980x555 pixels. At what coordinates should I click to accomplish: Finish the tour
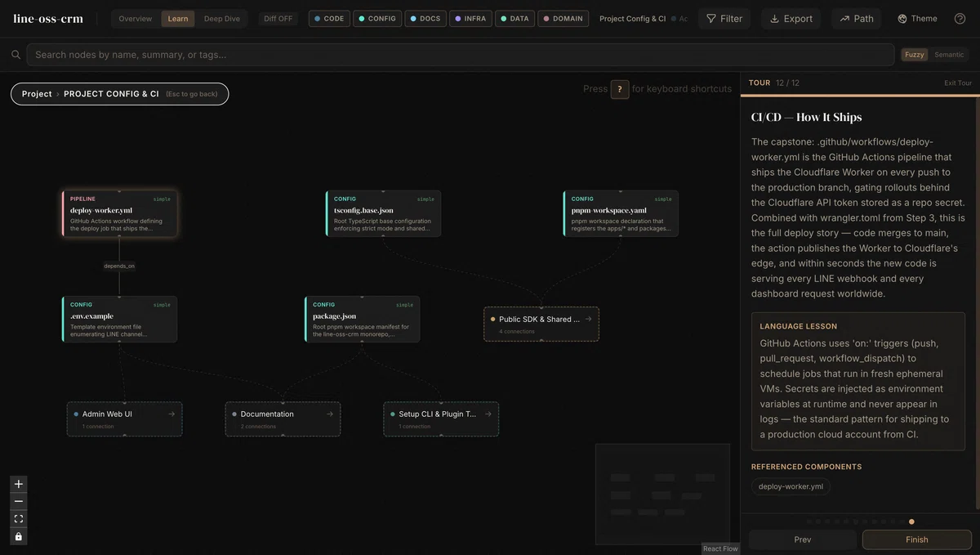tap(917, 539)
